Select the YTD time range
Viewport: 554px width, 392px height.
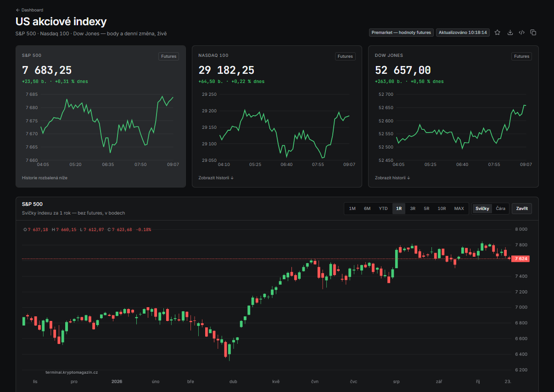(383, 209)
